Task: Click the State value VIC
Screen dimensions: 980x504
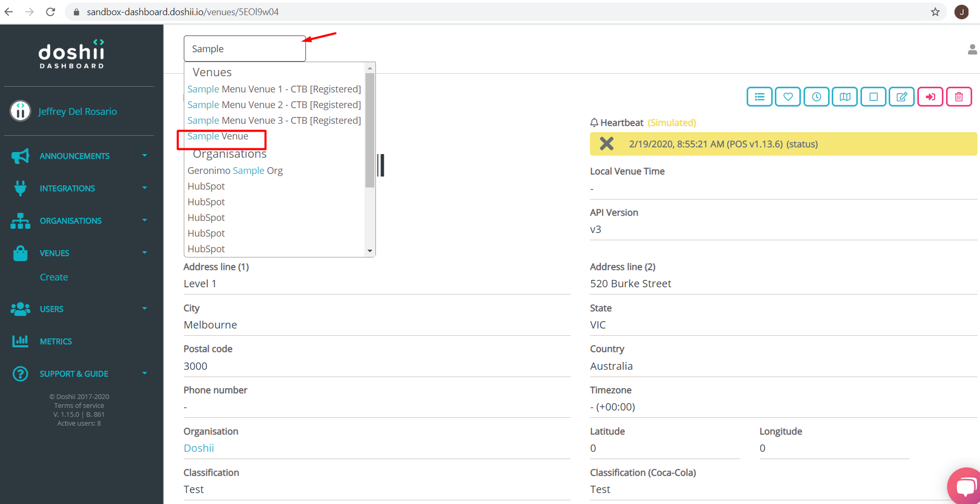Action: click(598, 325)
